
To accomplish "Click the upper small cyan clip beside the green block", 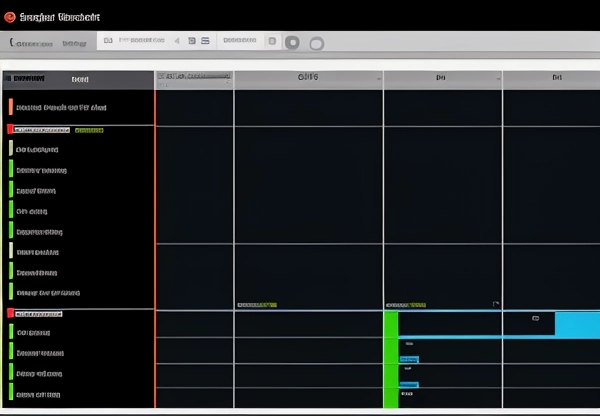I will [x=409, y=359].
